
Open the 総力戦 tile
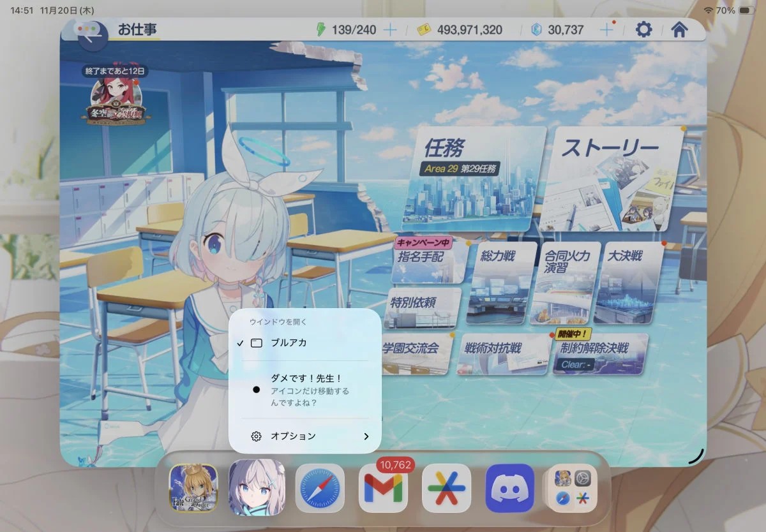click(x=502, y=283)
